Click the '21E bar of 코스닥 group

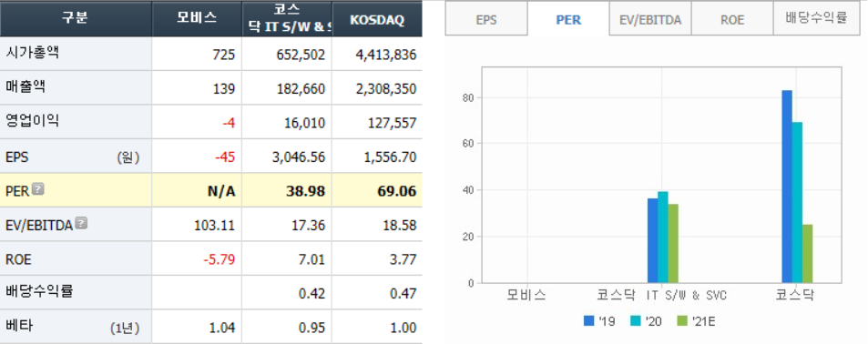(x=807, y=254)
